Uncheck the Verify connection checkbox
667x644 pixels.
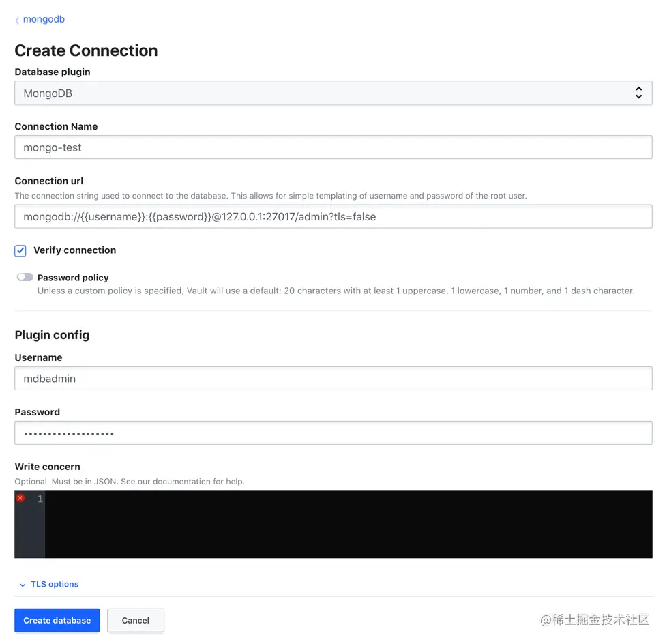(x=20, y=250)
